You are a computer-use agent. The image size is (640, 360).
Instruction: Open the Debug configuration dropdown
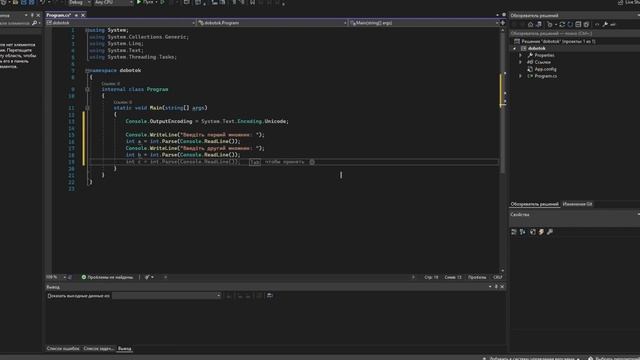click(80, 2)
